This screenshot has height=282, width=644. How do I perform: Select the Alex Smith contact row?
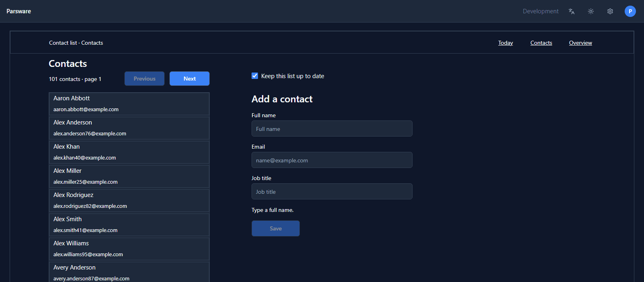pyautogui.click(x=129, y=225)
